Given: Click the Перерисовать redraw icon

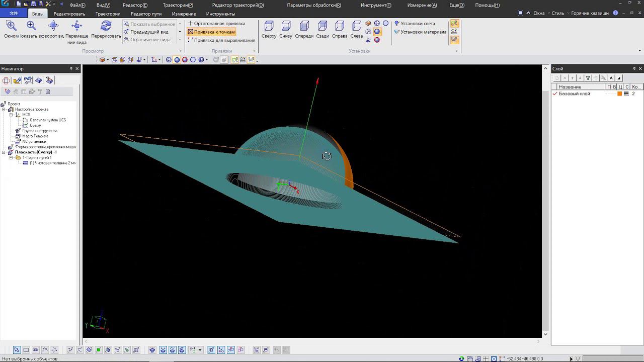Looking at the screenshot, I should [x=106, y=26].
